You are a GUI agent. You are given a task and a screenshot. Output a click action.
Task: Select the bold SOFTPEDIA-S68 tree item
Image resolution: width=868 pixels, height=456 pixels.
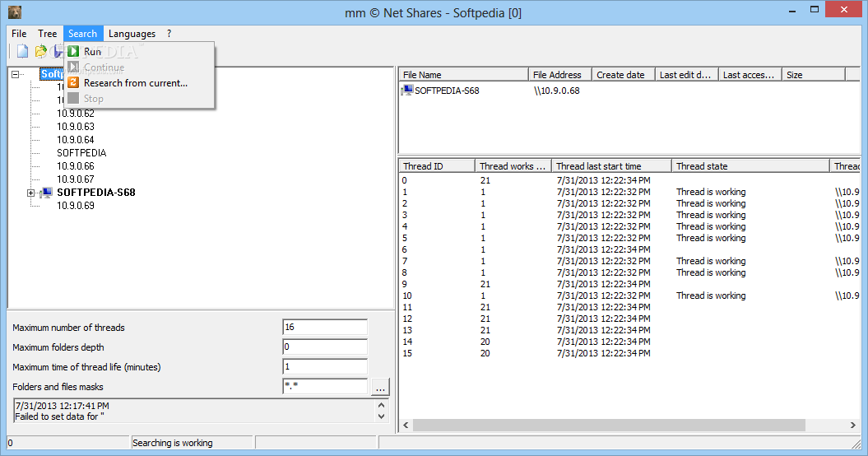(x=95, y=193)
